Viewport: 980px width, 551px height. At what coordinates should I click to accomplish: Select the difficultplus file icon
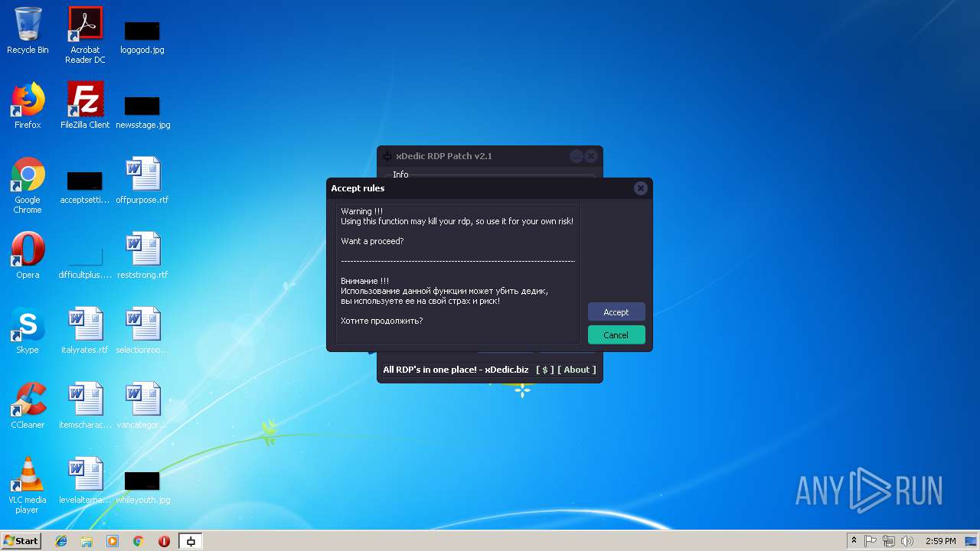click(85, 263)
